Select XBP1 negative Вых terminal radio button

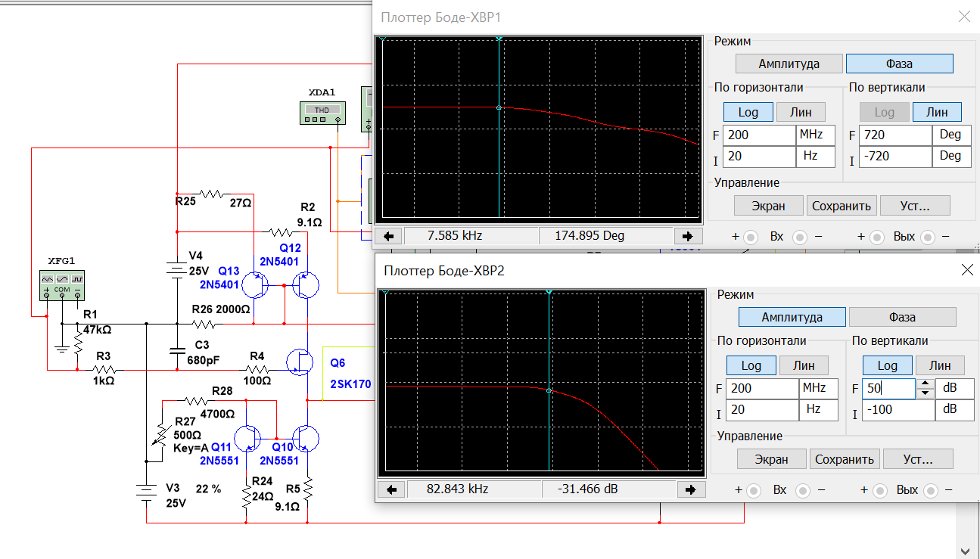point(929,237)
